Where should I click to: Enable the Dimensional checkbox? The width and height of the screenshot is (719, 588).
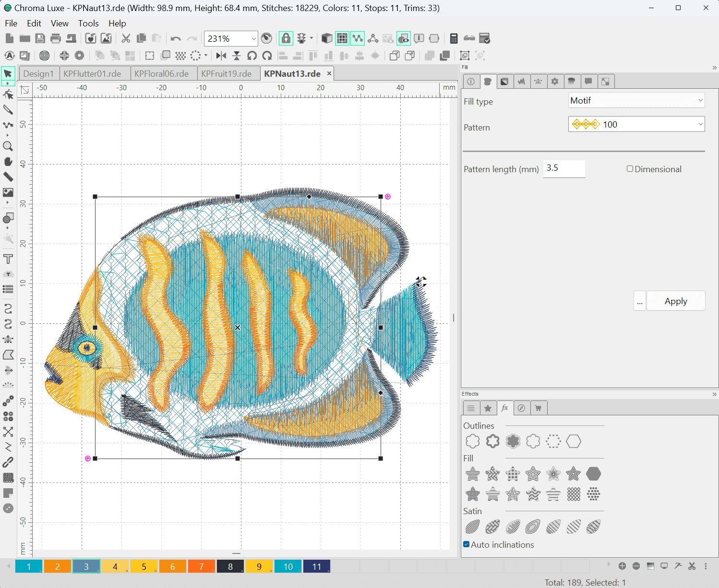coord(630,169)
